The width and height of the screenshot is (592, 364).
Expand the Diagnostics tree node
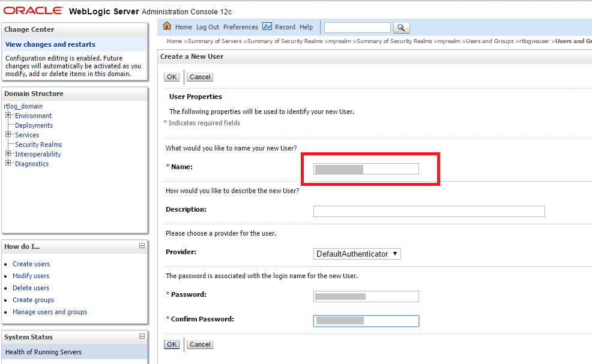click(x=8, y=163)
